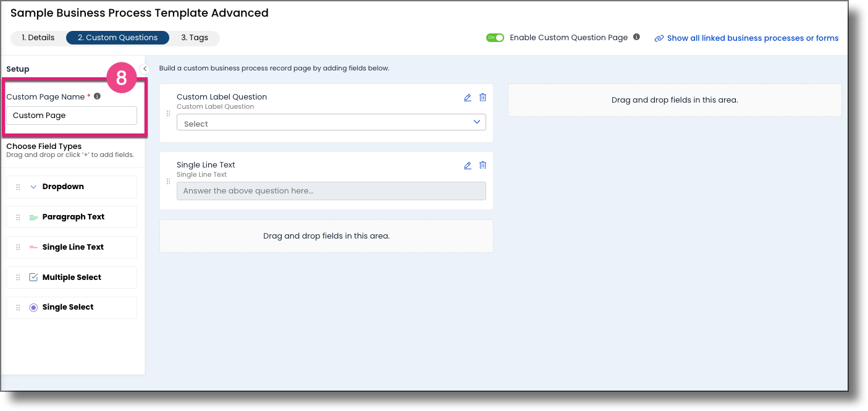Grab drag handle of Paragraph Text field type
868x411 pixels.
(x=18, y=218)
